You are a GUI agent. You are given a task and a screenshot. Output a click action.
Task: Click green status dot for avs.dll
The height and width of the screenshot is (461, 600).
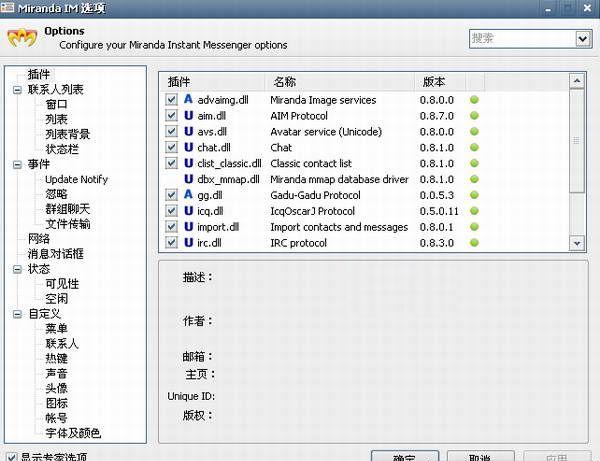click(x=474, y=132)
